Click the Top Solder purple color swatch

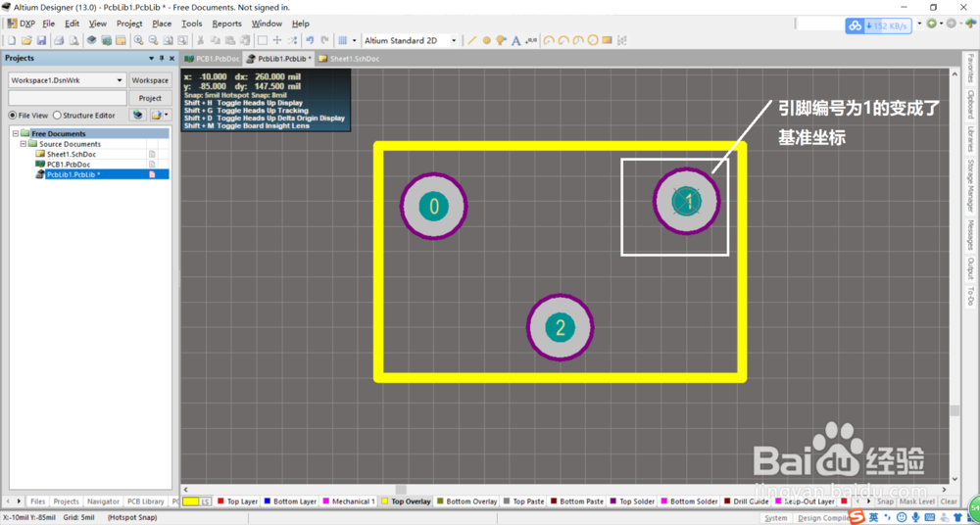613,501
